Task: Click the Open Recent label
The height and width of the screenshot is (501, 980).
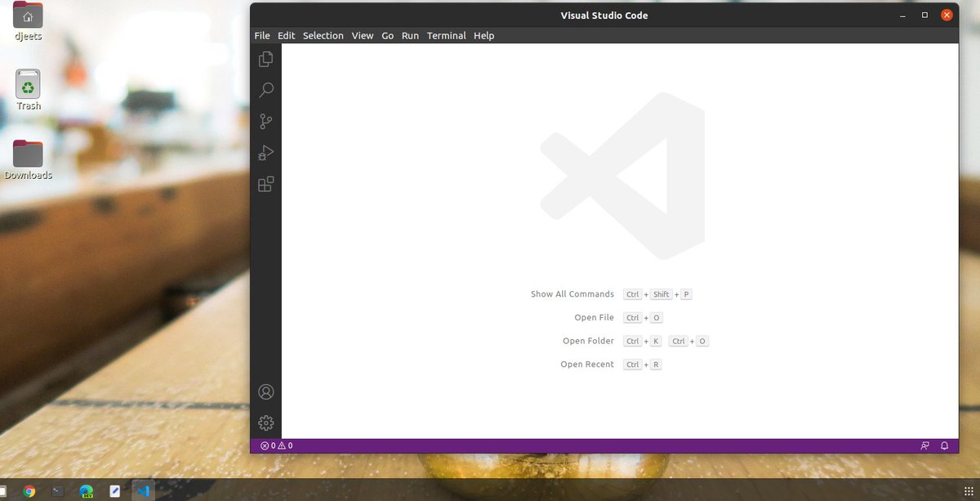Action: 587,365
